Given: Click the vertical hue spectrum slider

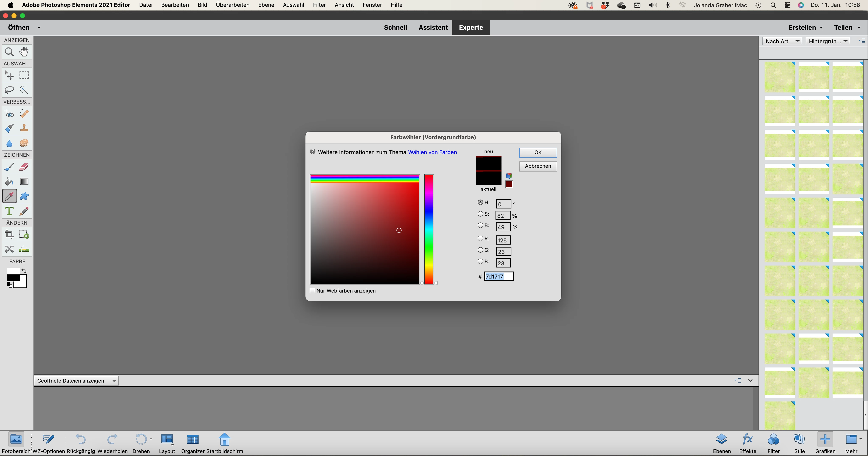Looking at the screenshot, I should (429, 229).
